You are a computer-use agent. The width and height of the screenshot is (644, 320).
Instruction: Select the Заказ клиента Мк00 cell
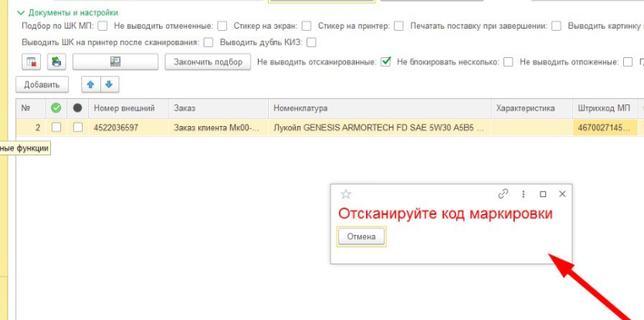pyautogui.click(x=218, y=128)
